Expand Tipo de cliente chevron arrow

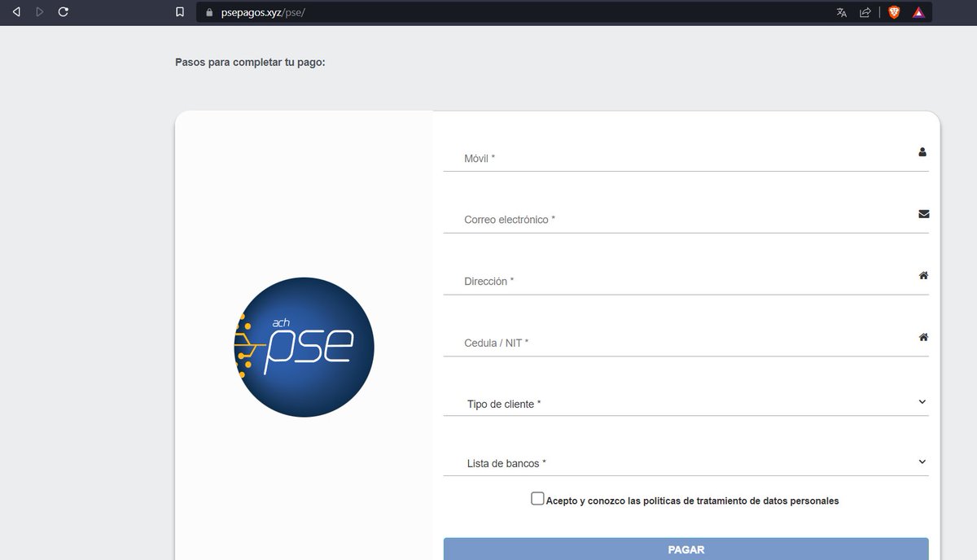pos(922,402)
